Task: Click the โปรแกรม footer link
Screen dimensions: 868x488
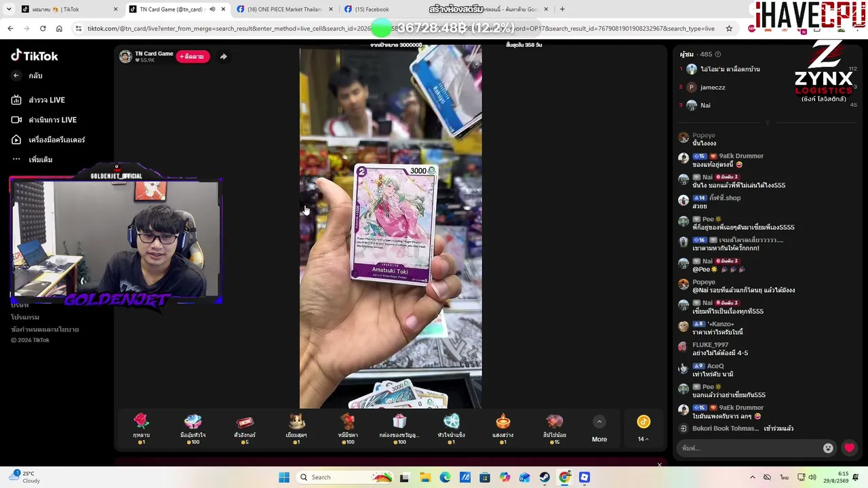Action: click(x=25, y=317)
